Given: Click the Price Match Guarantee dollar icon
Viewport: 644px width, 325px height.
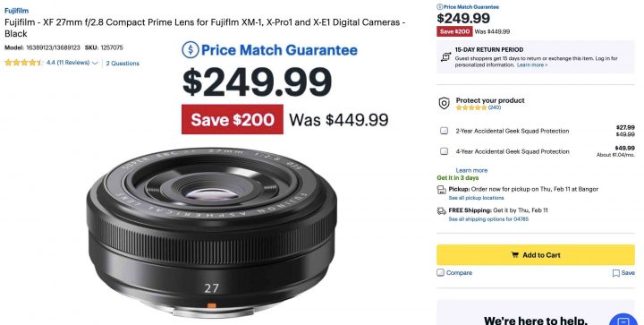Looking at the screenshot, I should pyautogui.click(x=191, y=50).
